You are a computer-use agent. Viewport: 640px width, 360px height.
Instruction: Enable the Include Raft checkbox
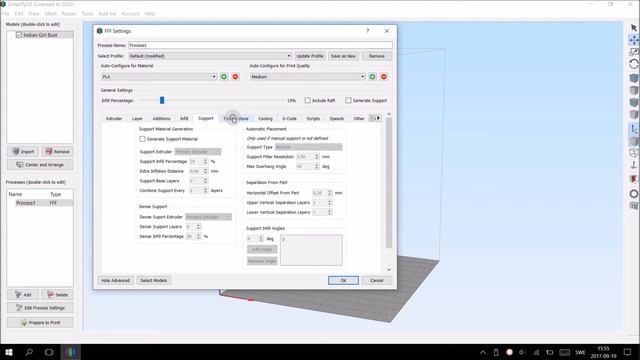[x=307, y=100]
